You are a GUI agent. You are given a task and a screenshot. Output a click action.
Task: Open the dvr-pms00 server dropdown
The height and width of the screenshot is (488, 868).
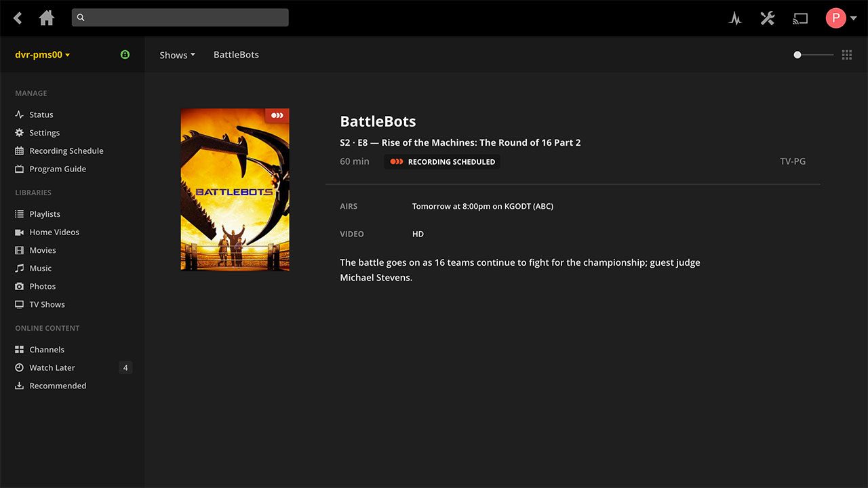pos(42,55)
